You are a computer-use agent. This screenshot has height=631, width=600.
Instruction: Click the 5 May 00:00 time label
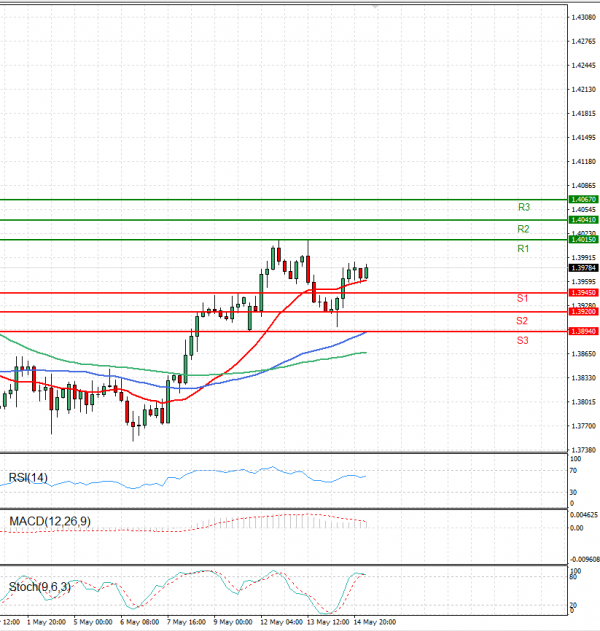pos(93,622)
